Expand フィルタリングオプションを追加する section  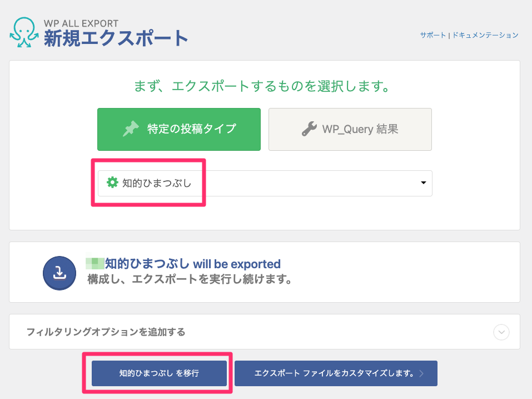click(x=264, y=332)
